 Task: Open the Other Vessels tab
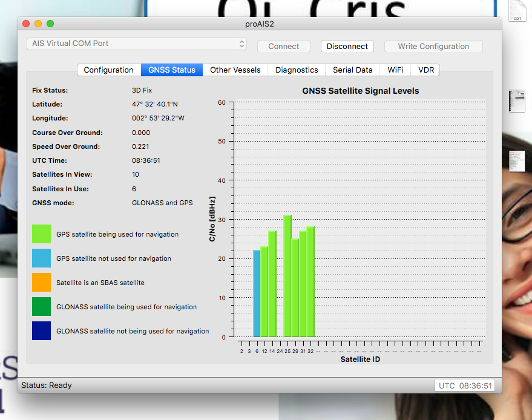coord(235,70)
